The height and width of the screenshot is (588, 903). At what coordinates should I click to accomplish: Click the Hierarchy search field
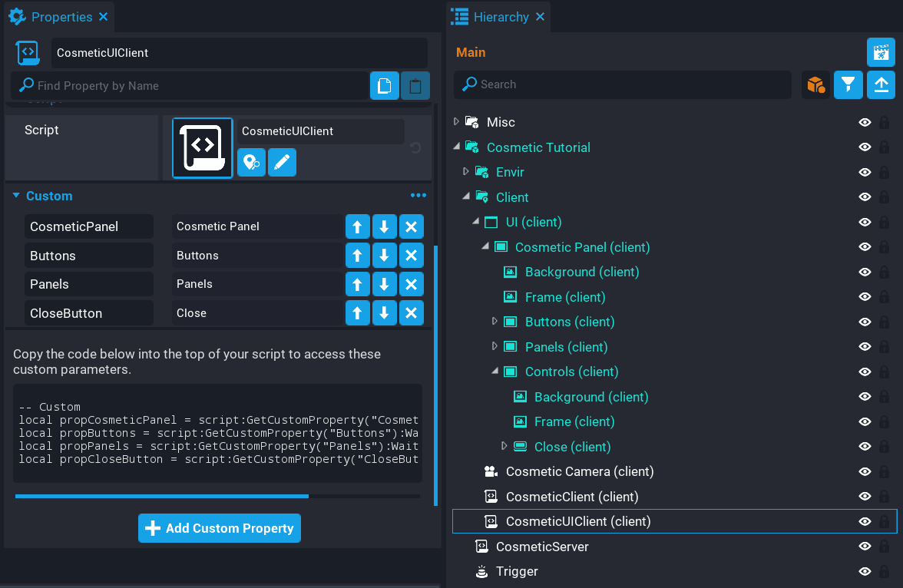tap(622, 84)
